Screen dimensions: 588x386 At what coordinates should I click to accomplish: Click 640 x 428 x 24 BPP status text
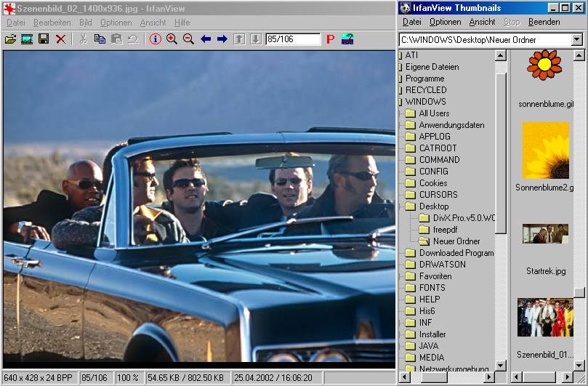click(38, 378)
